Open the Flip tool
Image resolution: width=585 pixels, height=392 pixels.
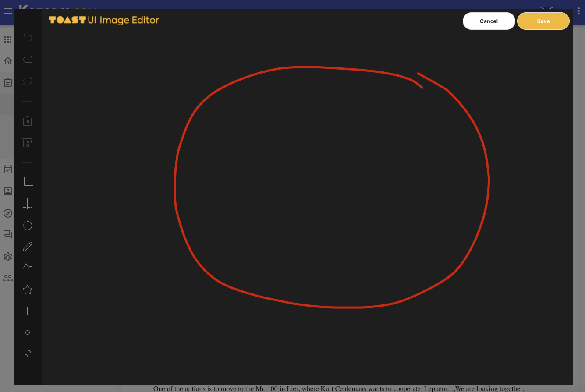[27, 204]
